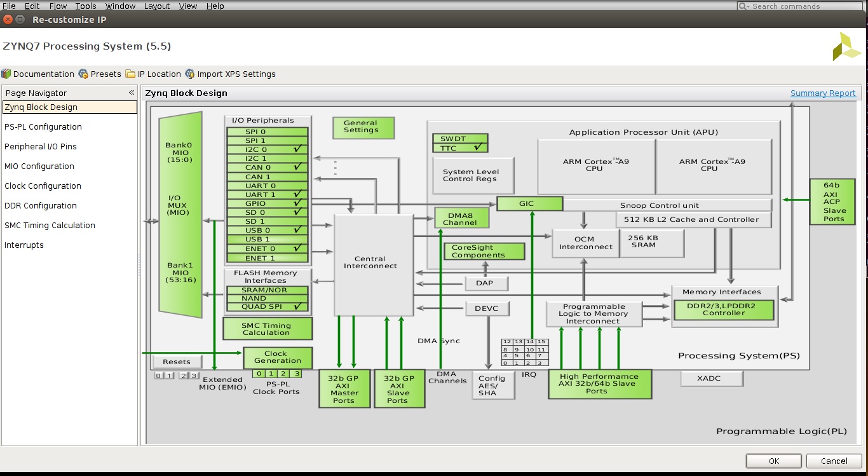Click the USB 1 peripheral block
This screenshot has width=868, height=476.
(268, 239)
